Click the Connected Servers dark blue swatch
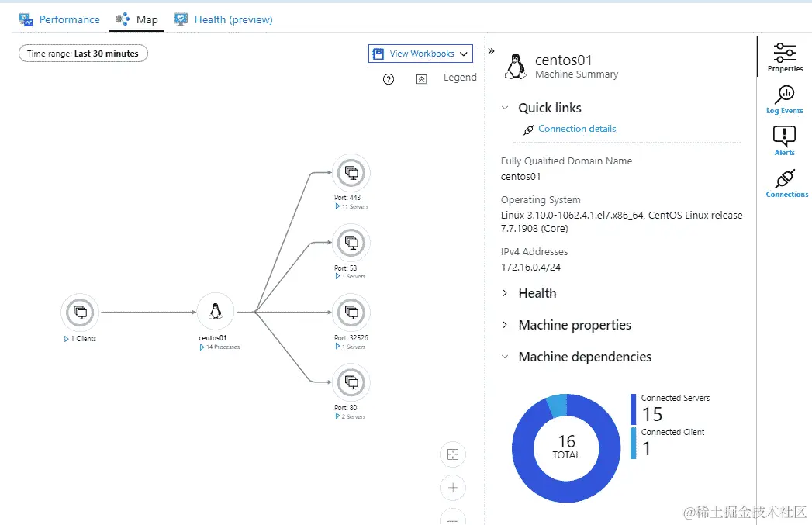This screenshot has height=525, width=812. 633,409
